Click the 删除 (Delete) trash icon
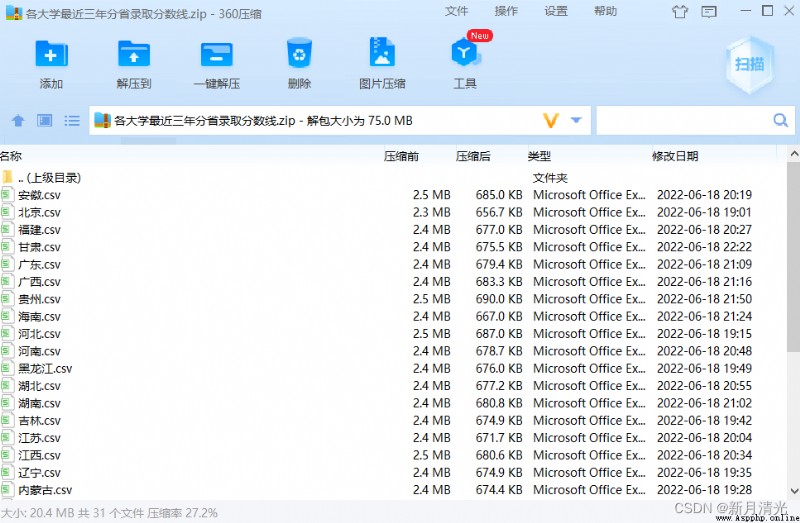The width and height of the screenshot is (800, 523). pyautogui.click(x=299, y=53)
